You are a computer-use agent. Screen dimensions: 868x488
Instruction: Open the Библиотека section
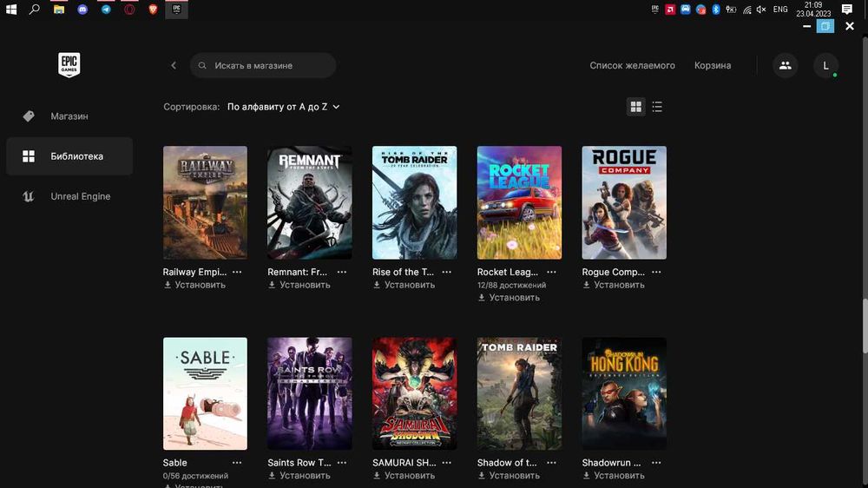[69, 156]
